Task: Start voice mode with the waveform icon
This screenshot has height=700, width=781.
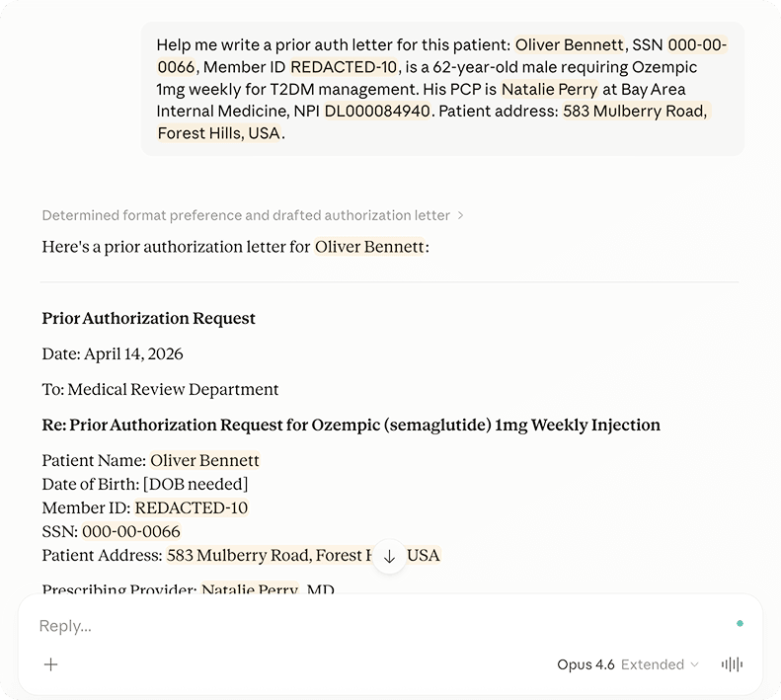Action: (x=732, y=664)
